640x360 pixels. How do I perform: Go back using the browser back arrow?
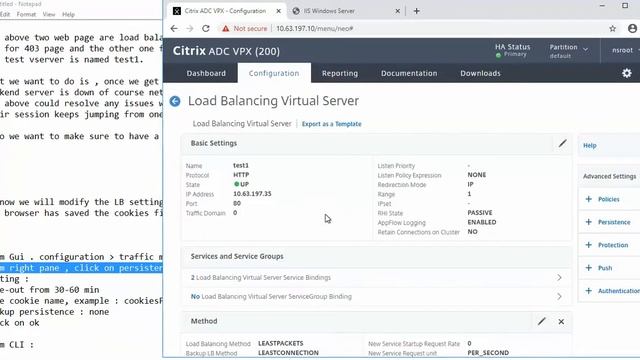click(x=174, y=29)
